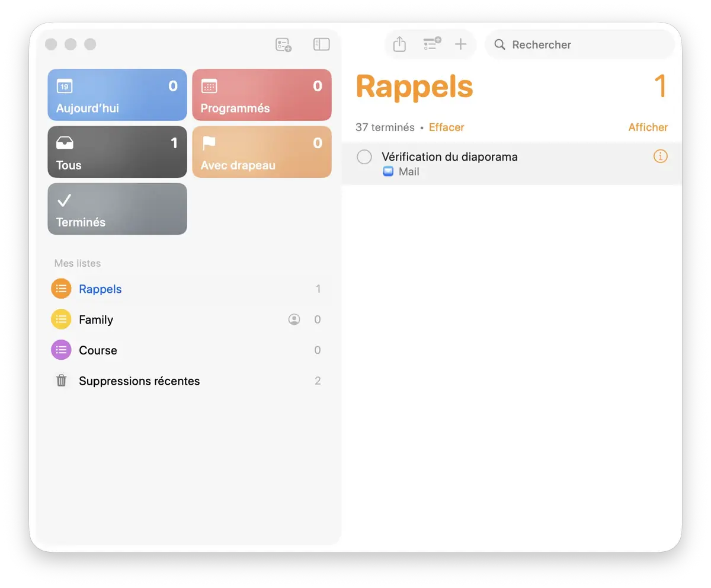Screen dimensions: 711x588
Task: Open Suppressions récentes trash list
Action: point(139,381)
